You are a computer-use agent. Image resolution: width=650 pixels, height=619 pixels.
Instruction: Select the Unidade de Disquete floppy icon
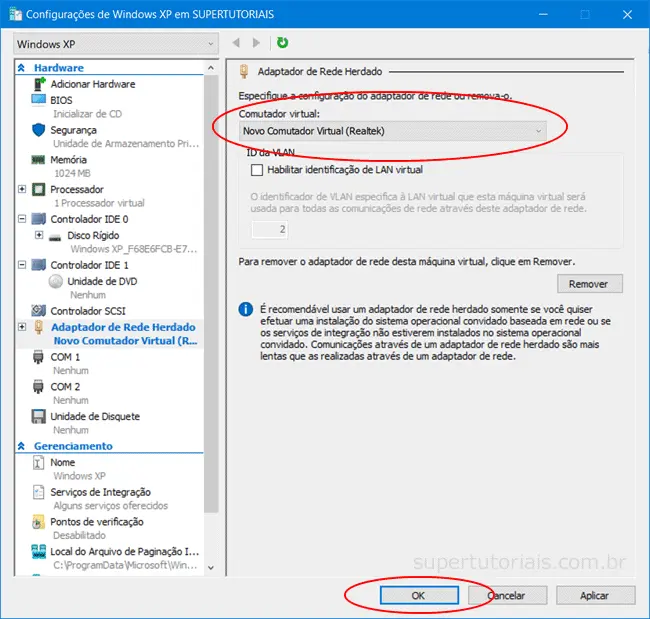pyautogui.click(x=39, y=416)
